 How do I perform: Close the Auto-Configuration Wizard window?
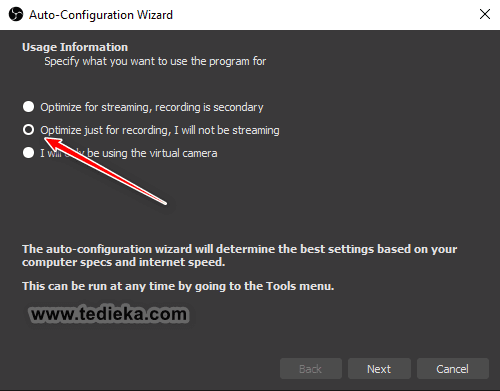click(485, 14)
